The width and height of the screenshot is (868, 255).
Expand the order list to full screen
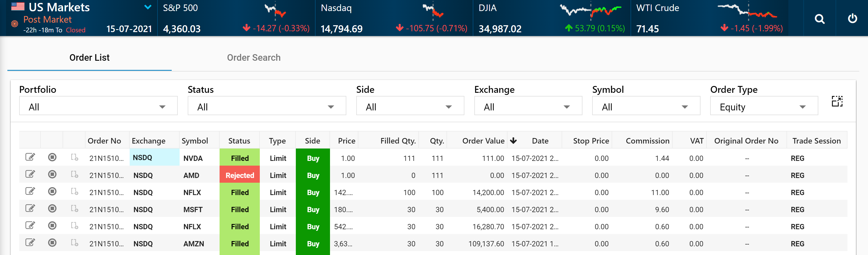(837, 101)
